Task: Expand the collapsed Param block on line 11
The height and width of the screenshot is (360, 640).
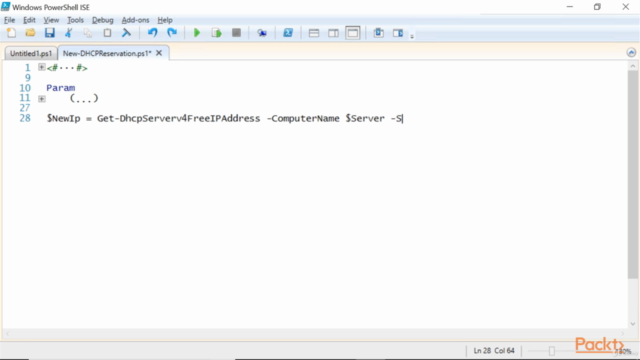Action: coord(42,99)
